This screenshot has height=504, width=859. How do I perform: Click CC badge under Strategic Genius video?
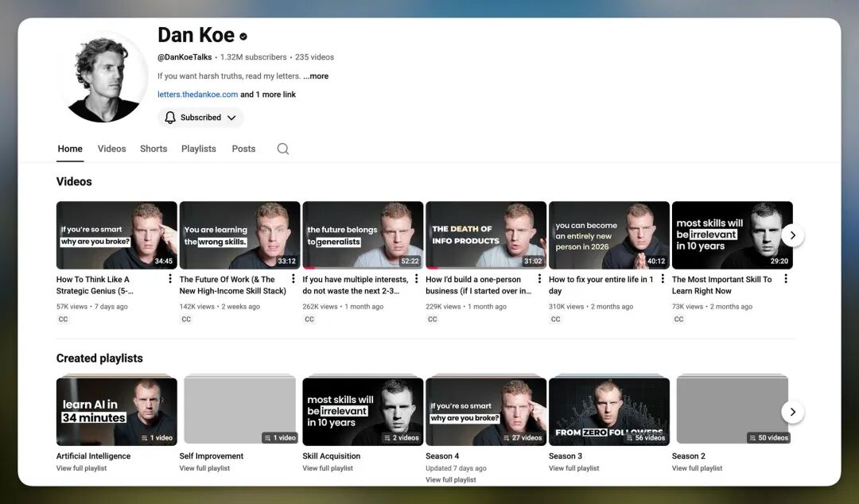pyautogui.click(x=63, y=320)
